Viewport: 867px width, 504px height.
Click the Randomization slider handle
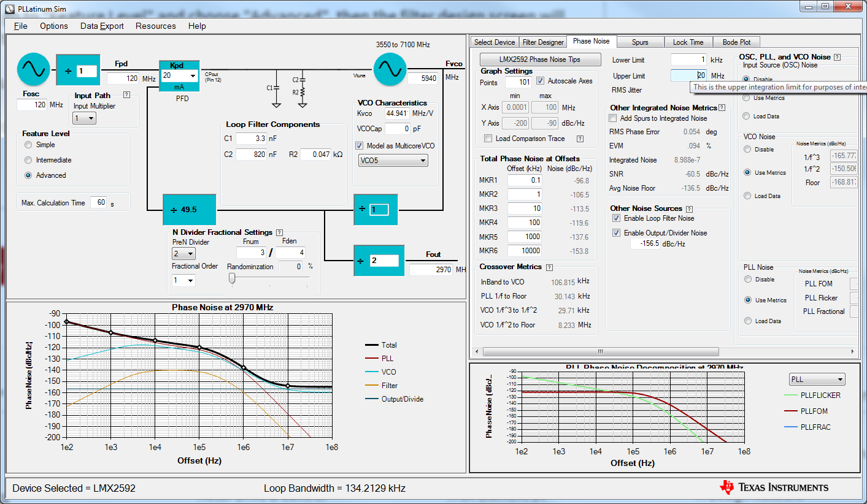click(232, 279)
